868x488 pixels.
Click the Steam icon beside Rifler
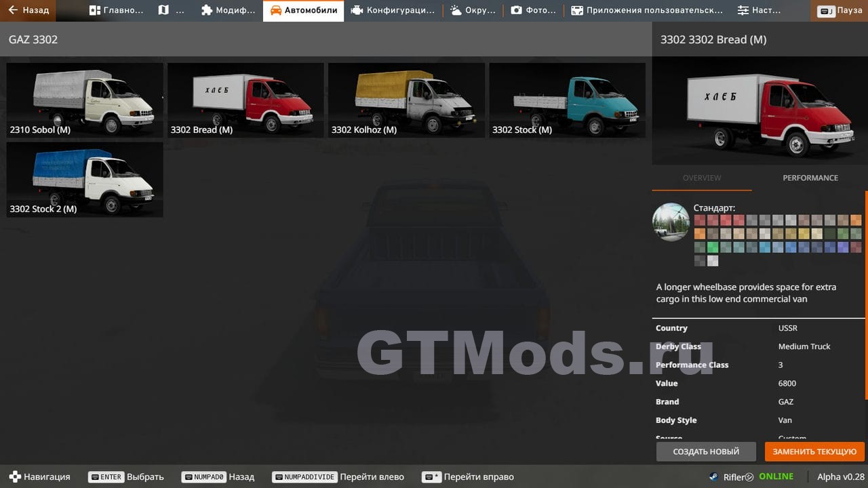click(x=714, y=476)
